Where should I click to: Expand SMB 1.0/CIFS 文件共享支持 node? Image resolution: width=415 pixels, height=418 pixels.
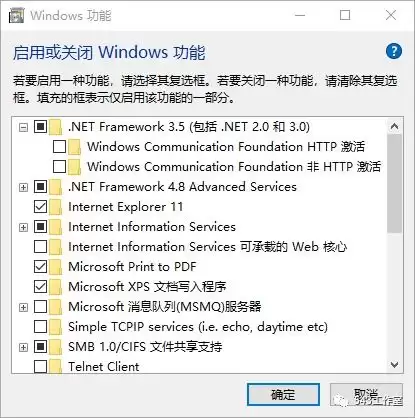(x=23, y=347)
